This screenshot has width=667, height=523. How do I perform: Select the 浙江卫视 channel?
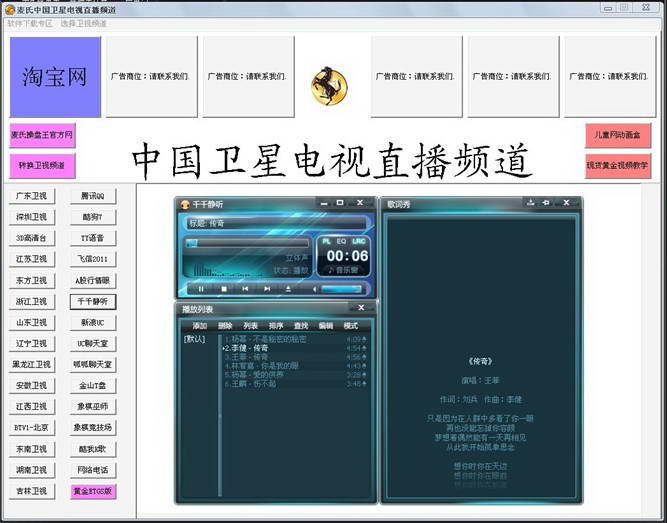(x=32, y=302)
